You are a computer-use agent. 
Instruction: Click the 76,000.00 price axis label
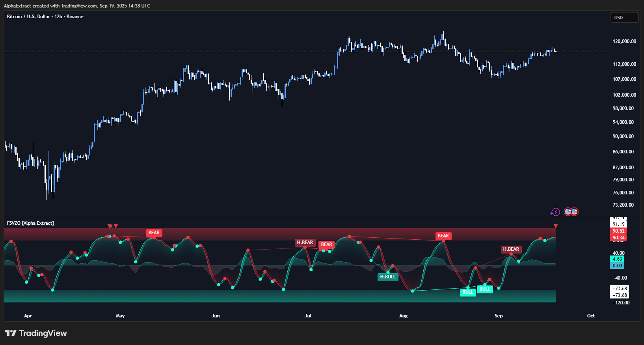coord(623,193)
